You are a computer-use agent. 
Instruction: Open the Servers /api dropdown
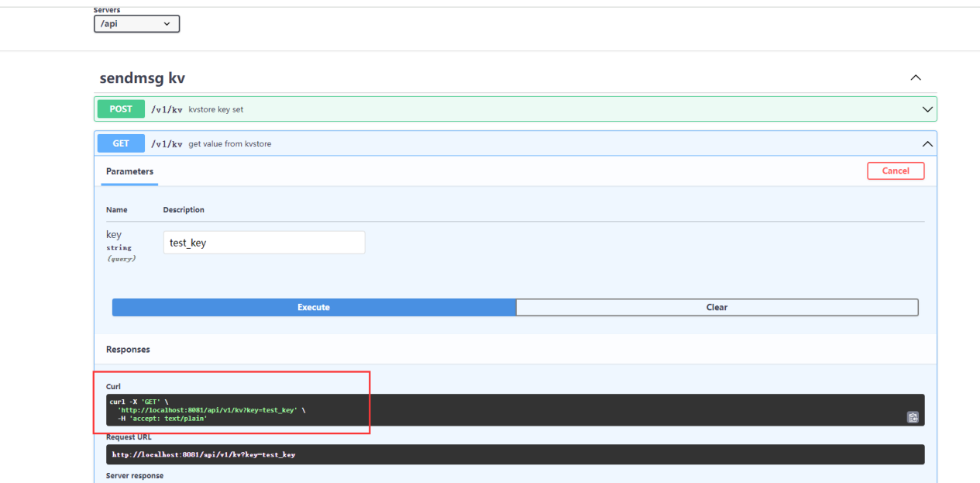[x=136, y=24]
